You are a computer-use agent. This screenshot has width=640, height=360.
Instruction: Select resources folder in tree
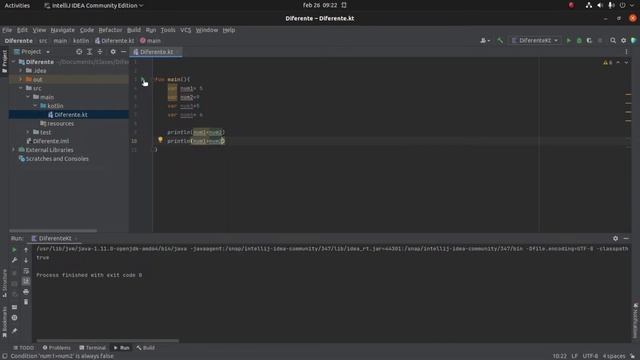60,123
